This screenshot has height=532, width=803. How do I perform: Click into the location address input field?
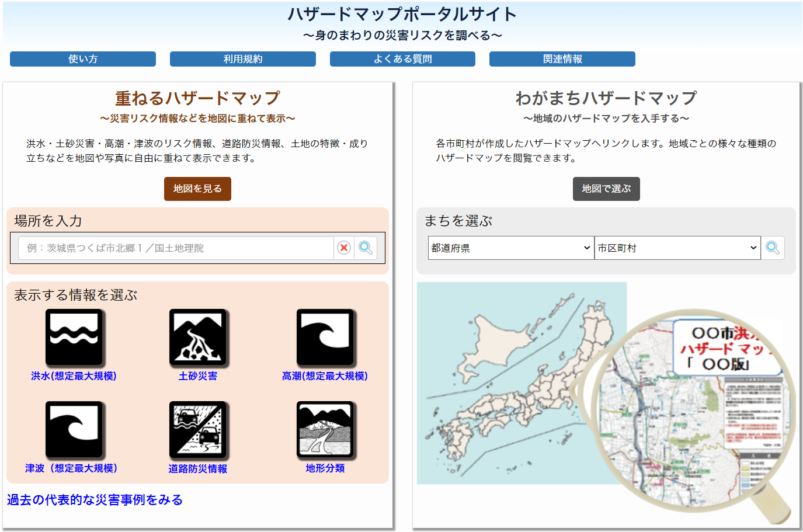pos(175,248)
